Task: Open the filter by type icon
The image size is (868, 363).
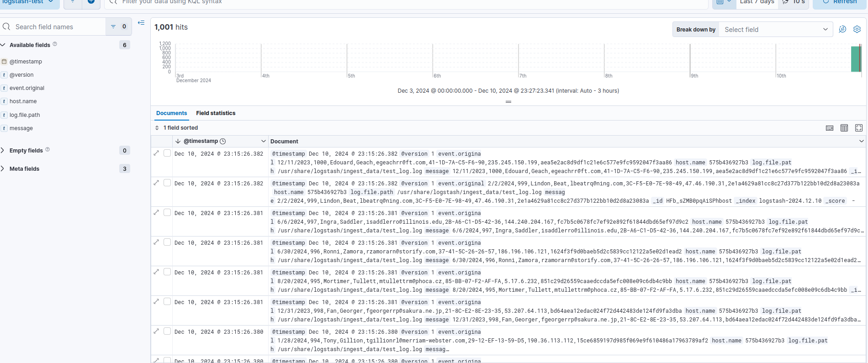Action: [118, 27]
